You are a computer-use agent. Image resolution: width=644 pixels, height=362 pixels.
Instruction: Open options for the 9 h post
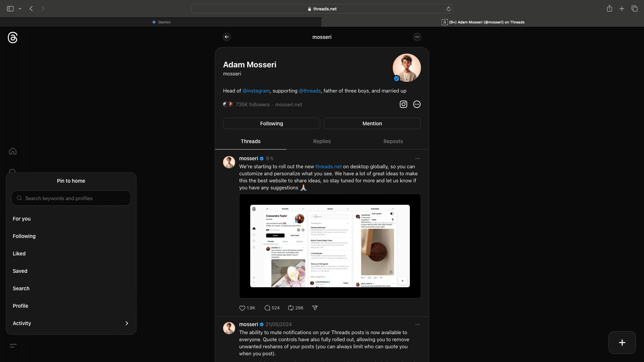pos(418,159)
